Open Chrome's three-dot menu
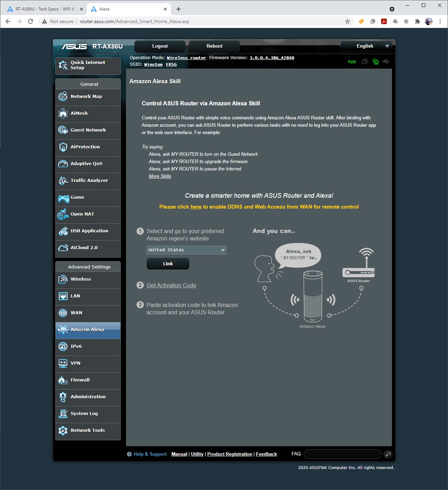 pyautogui.click(x=440, y=21)
